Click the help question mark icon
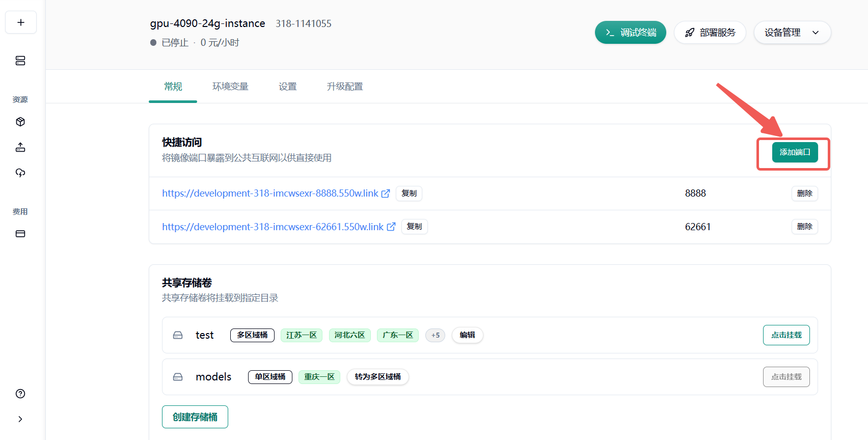868x440 pixels. pos(20,394)
